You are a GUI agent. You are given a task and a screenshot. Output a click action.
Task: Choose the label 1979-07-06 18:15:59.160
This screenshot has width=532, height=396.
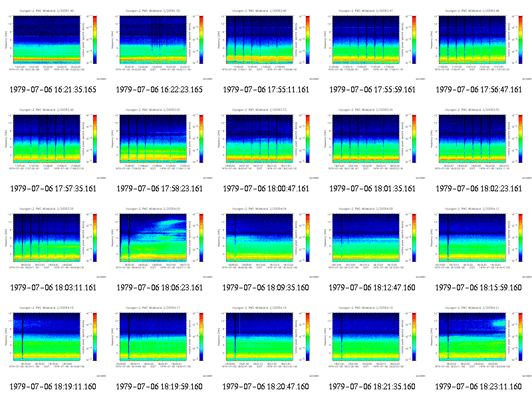point(478,288)
